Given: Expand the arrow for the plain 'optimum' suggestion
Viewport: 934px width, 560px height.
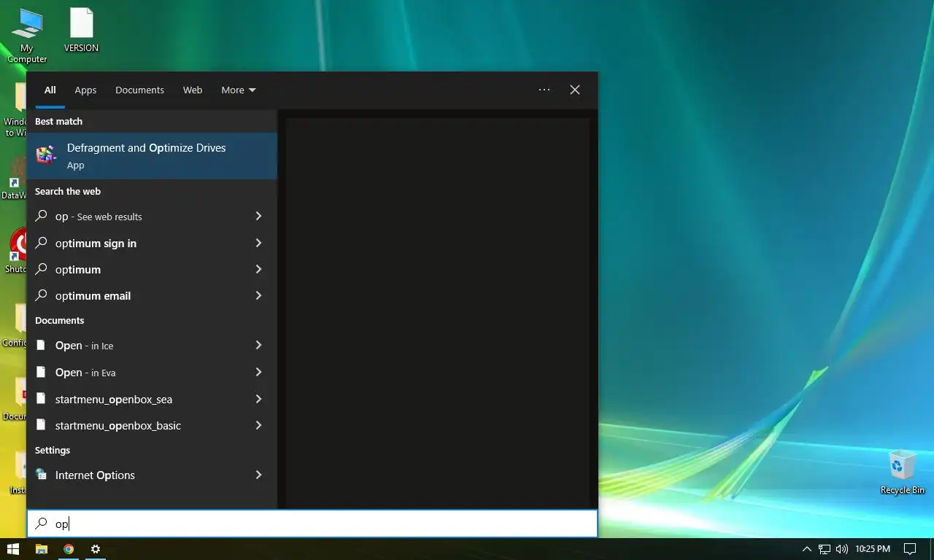Looking at the screenshot, I should [x=258, y=269].
